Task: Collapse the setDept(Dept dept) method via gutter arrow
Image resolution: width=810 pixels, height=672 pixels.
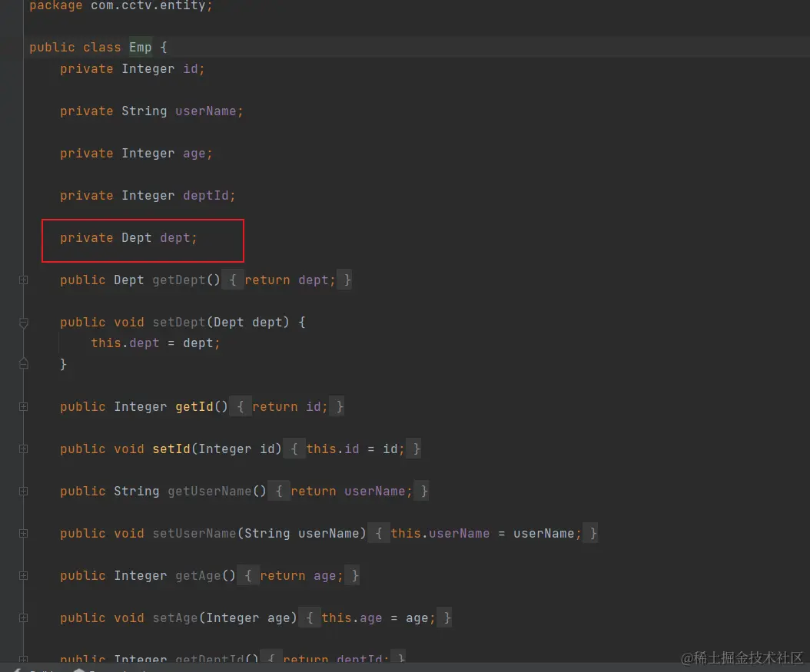Action: tap(23, 323)
